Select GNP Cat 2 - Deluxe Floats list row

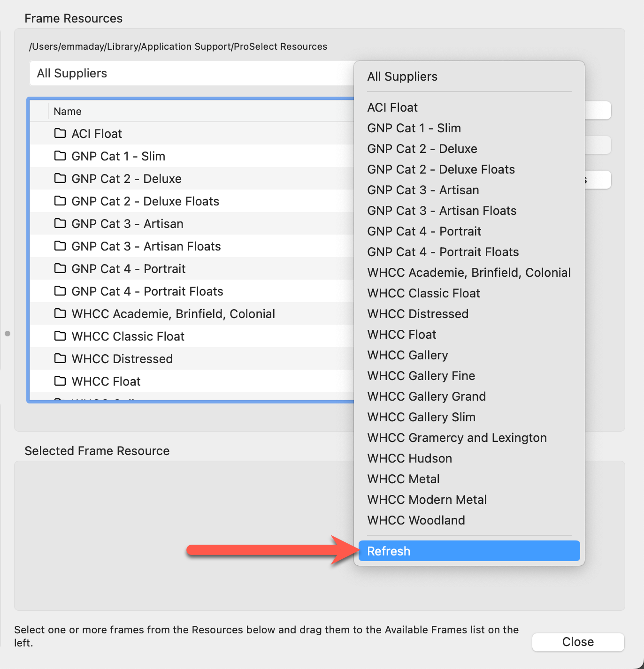click(145, 201)
